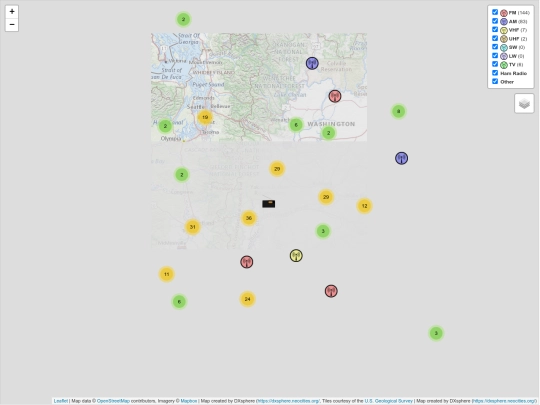Open the green 3 cluster below the 29 cluster

323,231
